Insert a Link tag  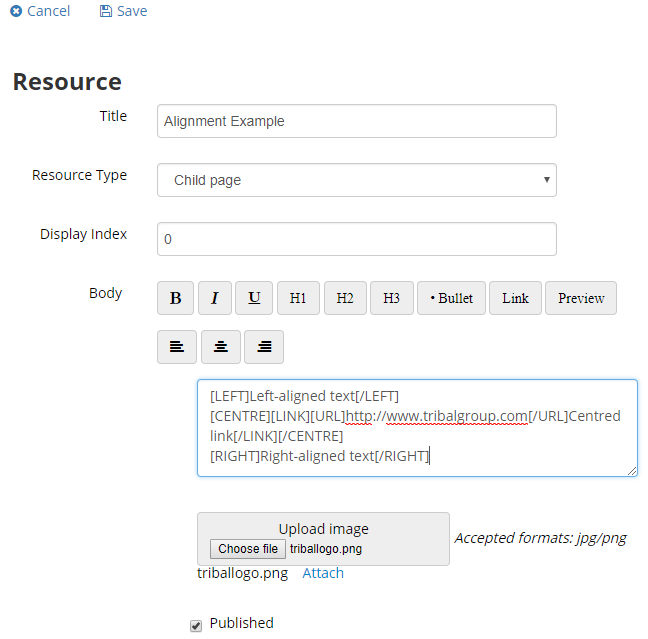tap(515, 298)
